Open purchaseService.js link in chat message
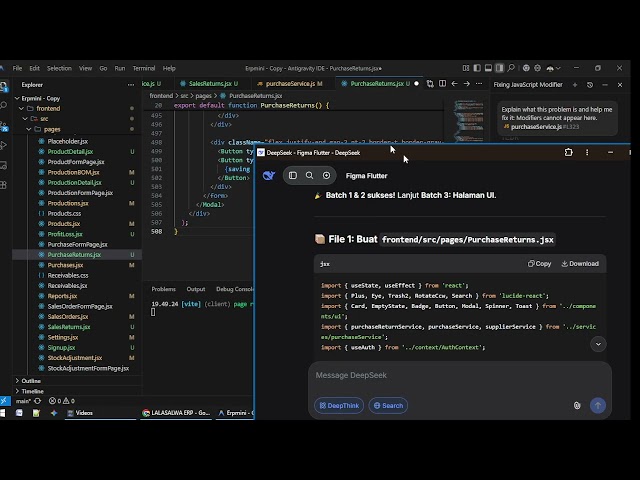640x480 pixels. click(x=536, y=127)
